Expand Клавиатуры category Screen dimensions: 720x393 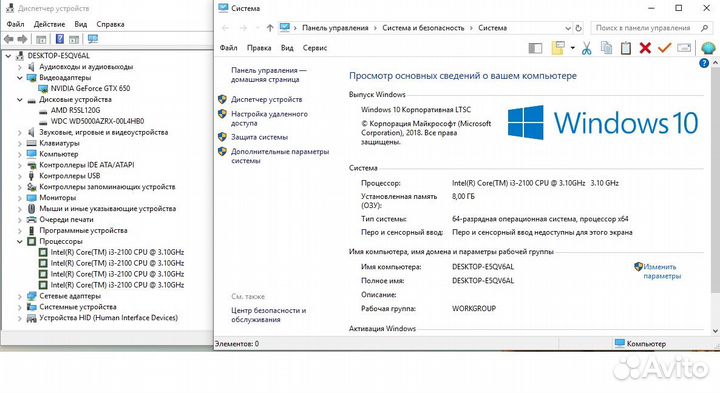pos(20,143)
